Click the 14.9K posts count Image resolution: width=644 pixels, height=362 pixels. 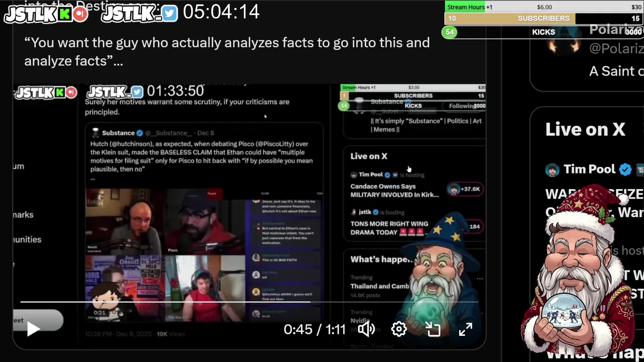366,295
